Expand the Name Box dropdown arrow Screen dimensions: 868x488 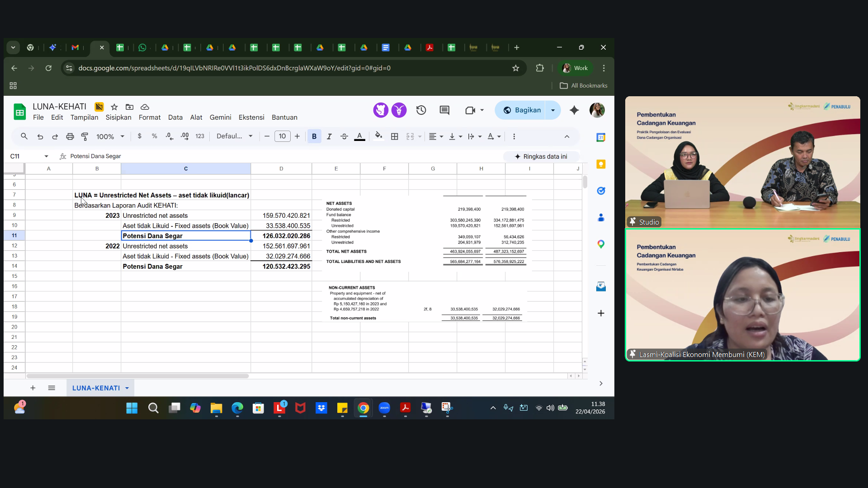[x=46, y=156]
